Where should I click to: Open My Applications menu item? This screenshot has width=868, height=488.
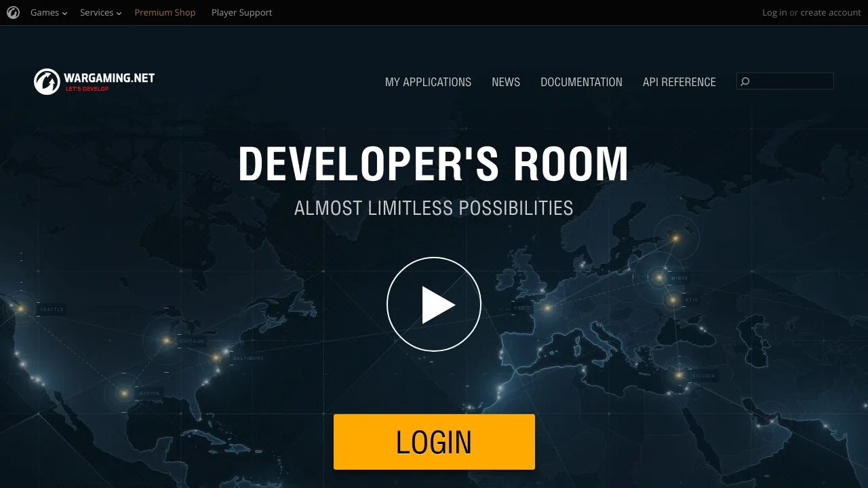pos(428,82)
